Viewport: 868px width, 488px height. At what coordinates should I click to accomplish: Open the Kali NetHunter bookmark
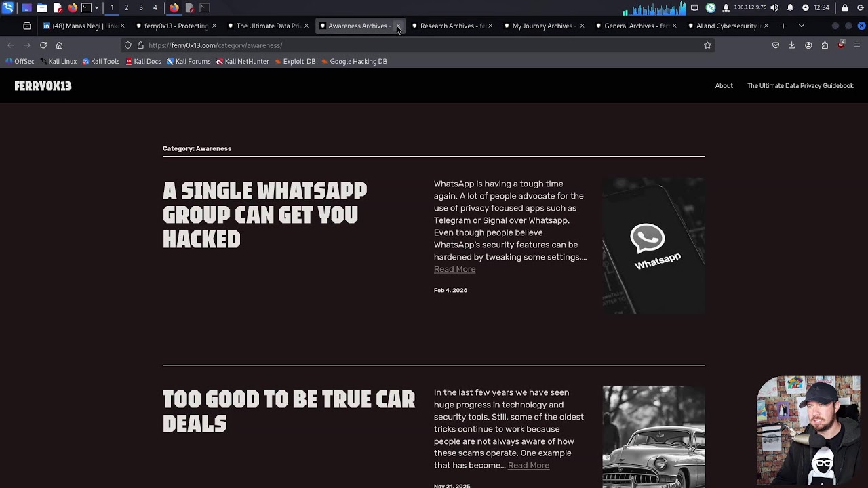click(x=243, y=61)
